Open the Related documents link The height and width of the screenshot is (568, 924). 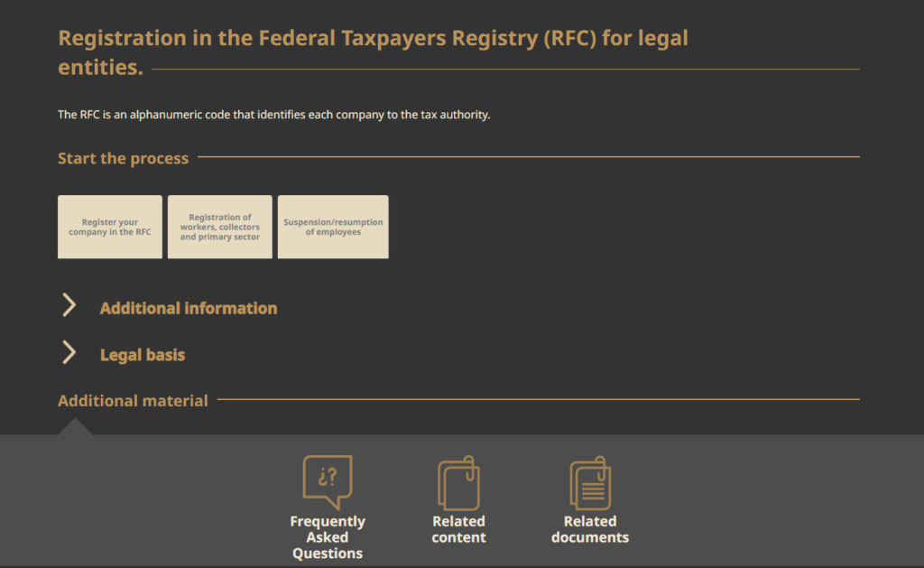589,529
